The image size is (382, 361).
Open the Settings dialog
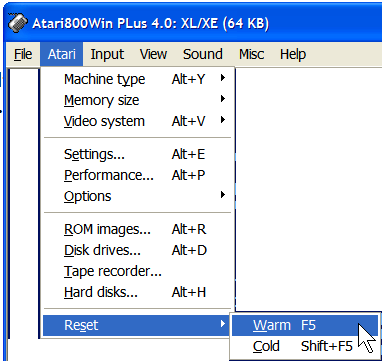(138, 154)
